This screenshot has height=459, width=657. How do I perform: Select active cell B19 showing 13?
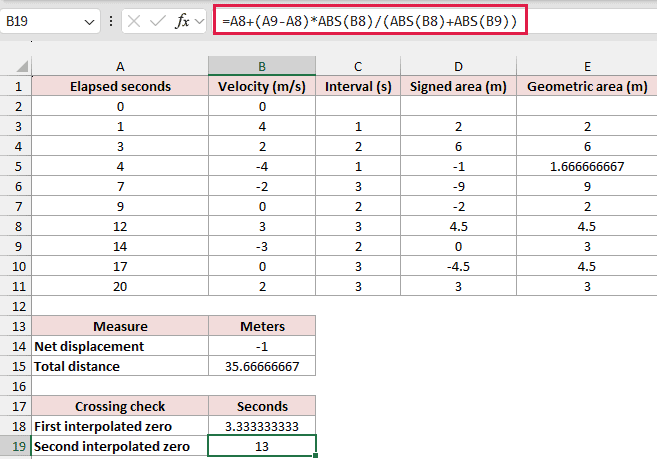pyautogui.click(x=262, y=446)
